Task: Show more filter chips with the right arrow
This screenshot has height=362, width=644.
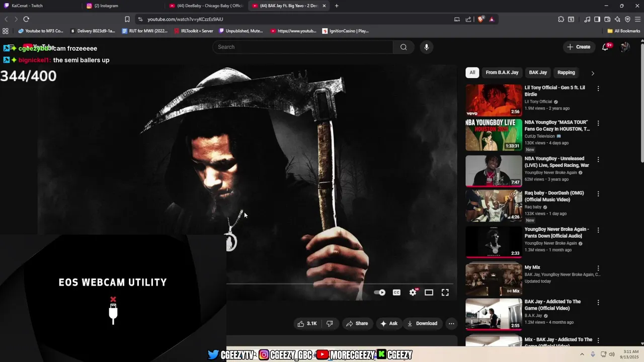Action: click(593, 73)
